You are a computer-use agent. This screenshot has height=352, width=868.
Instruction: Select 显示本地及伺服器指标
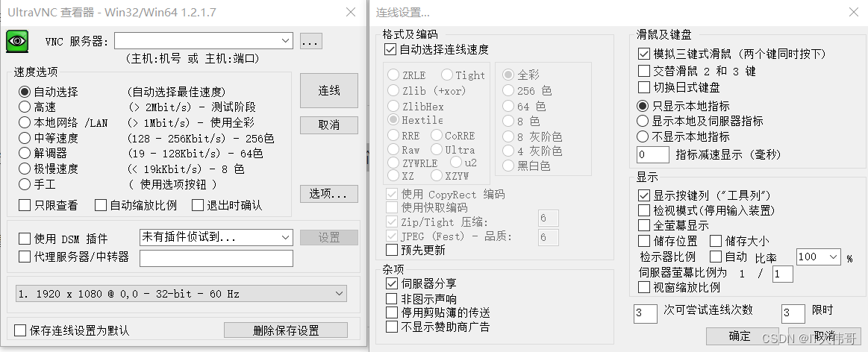click(x=643, y=121)
